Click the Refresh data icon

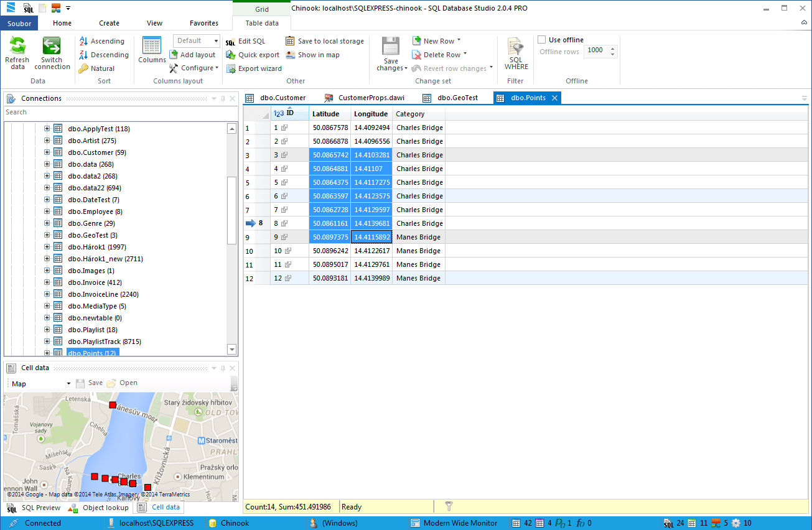click(x=17, y=47)
